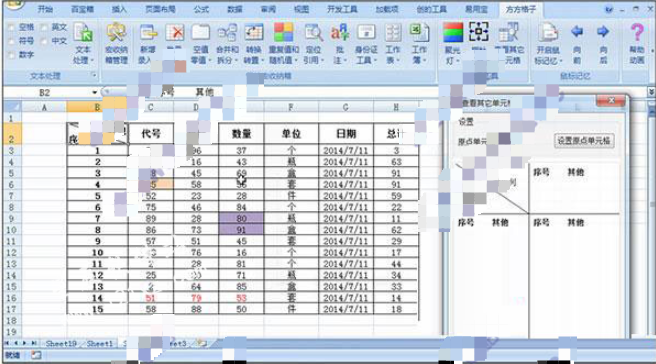Toggle the 中文 checkbox
Viewport: 656px width, 364px height.
coord(44,41)
